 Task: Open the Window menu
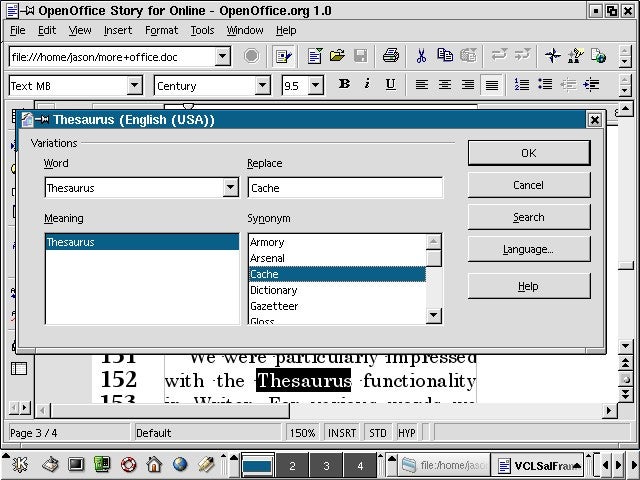[x=245, y=30]
